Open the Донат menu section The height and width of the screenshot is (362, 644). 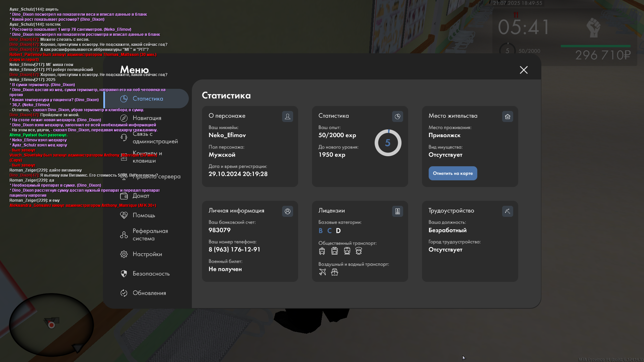point(141,196)
